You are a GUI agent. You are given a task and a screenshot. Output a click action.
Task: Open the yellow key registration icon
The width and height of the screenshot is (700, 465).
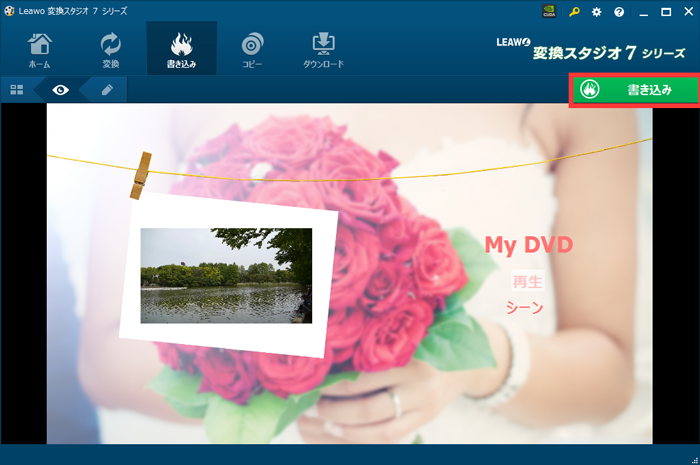pyautogui.click(x=574, y=12)
